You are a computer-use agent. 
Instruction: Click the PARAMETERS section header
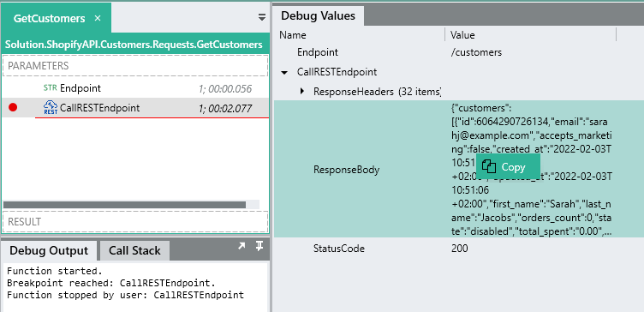[135, 66]
